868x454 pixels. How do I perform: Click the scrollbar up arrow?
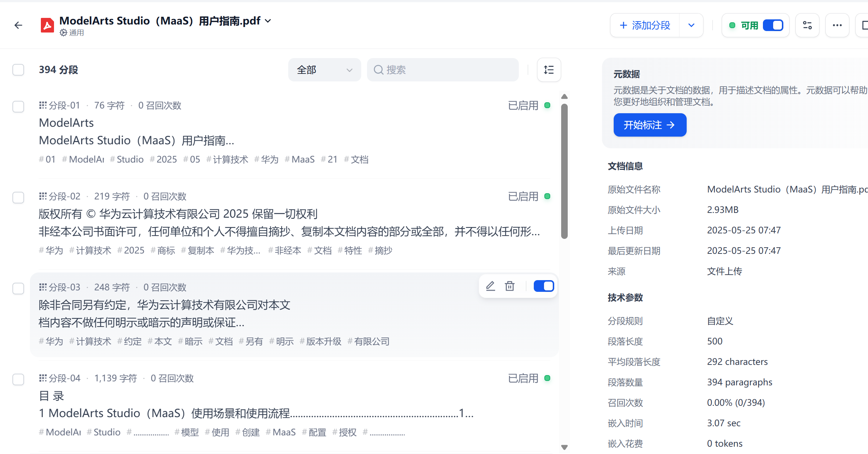point(564,96)
